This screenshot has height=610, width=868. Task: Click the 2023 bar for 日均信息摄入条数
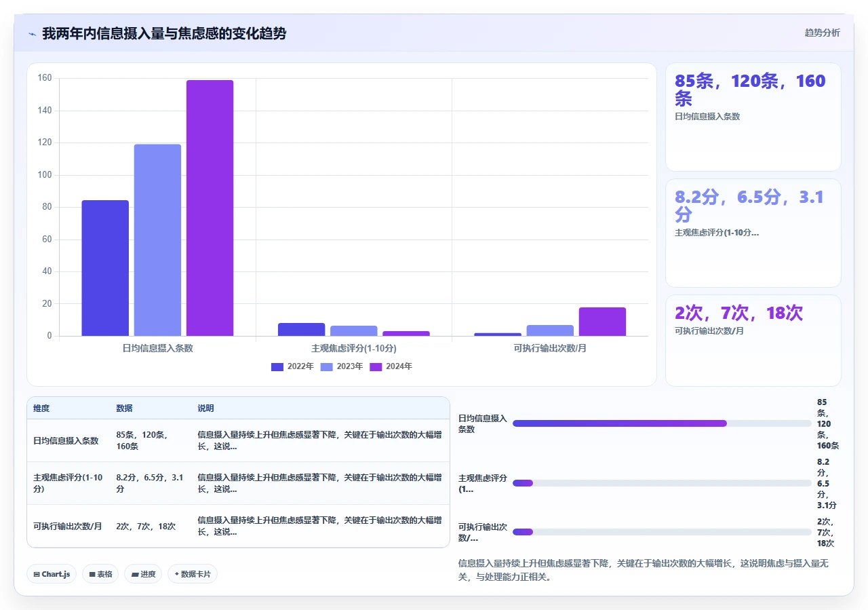(x=157, y=240)
